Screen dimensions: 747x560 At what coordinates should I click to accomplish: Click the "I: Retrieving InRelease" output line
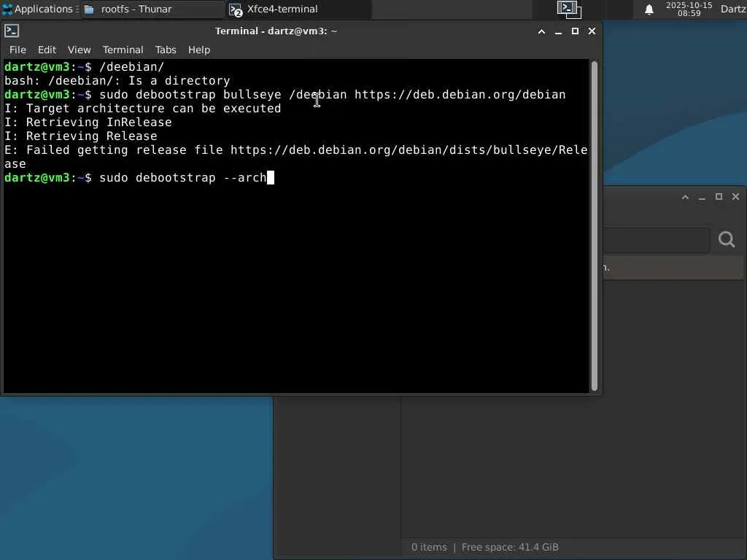coord(88,122)
